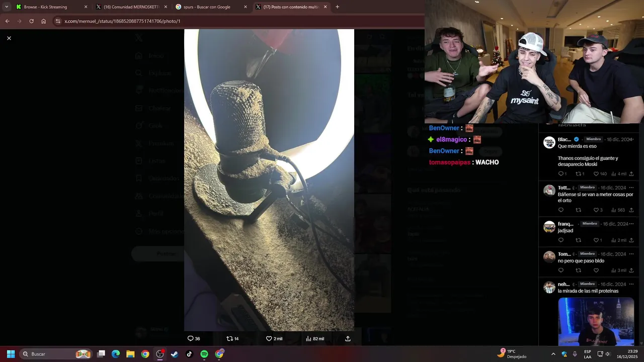The height and width of the screenshot is (362, 644).
Task: Open more options on neh...'s comment
Action: (x=631, y=284)
